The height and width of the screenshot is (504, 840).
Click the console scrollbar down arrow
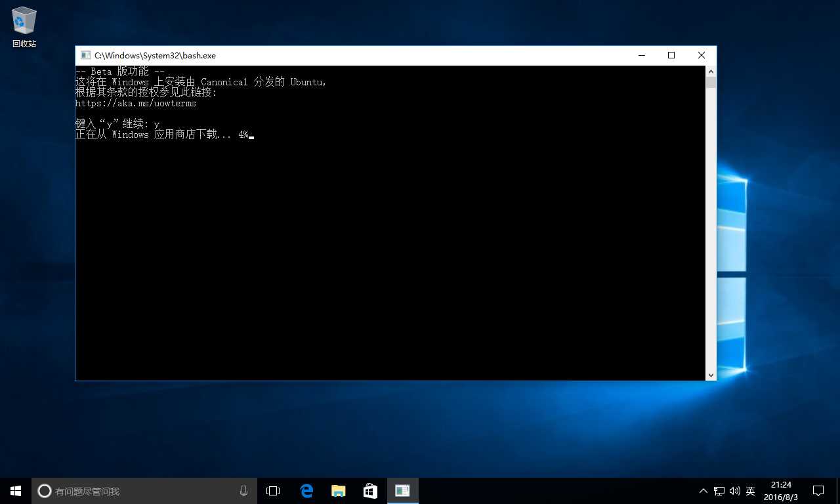pos(711,375)
